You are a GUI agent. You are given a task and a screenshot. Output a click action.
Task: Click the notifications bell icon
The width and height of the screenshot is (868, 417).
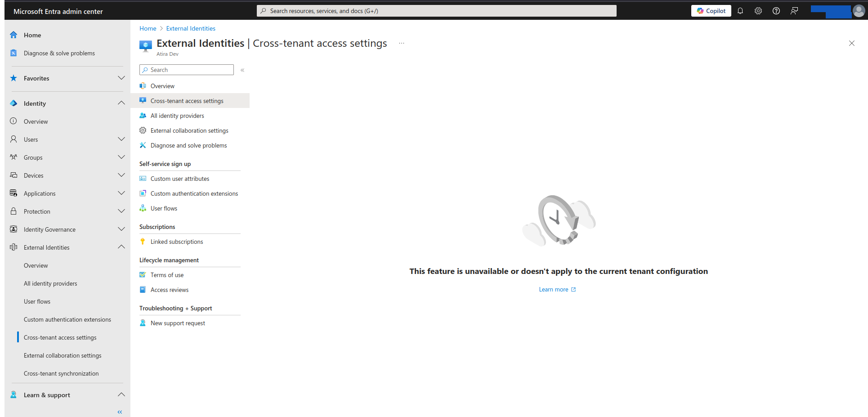click(x=740, y=10)
